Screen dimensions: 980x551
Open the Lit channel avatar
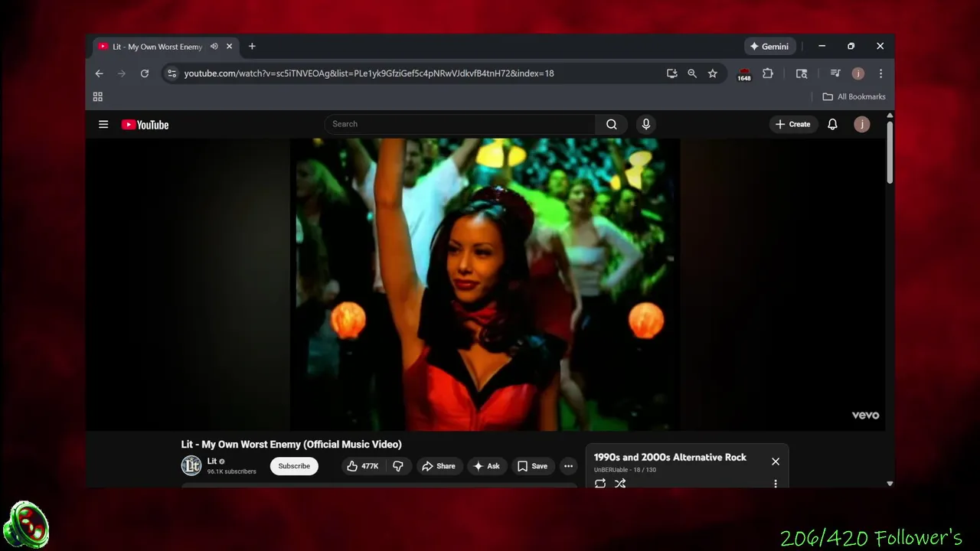[191, 465]
